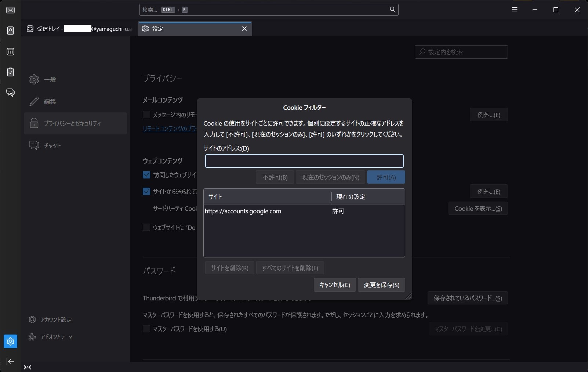Click サイトを削除(R) button
Viewport: 588px width, 372px height.
point(230,268)
